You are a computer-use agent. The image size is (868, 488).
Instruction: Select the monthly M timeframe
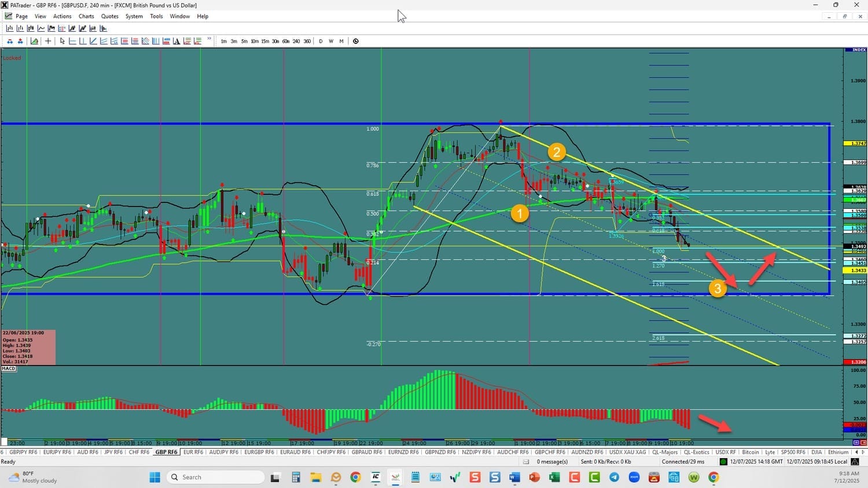(341, 41)
